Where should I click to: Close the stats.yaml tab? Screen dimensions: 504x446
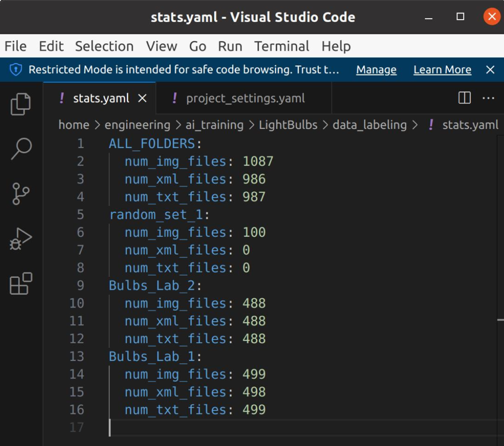tap(143, 98)
